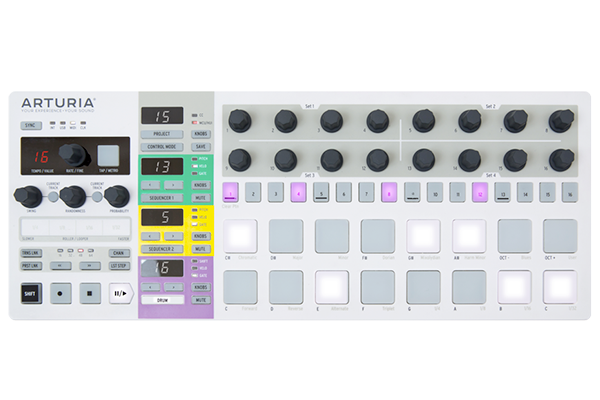Viewport: 600px width, 400px height.
Task: Hit the lit E Alternate pad
Action: click(332, 286)
